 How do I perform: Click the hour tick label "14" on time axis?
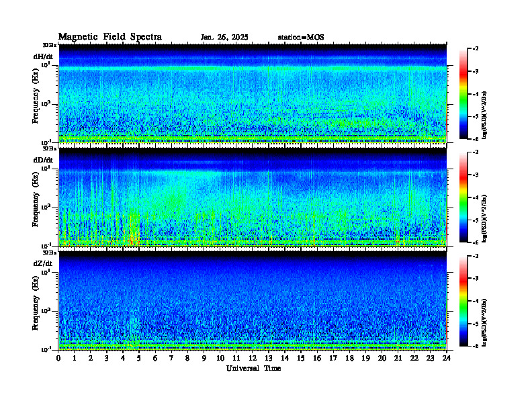[x=285, y=358]
